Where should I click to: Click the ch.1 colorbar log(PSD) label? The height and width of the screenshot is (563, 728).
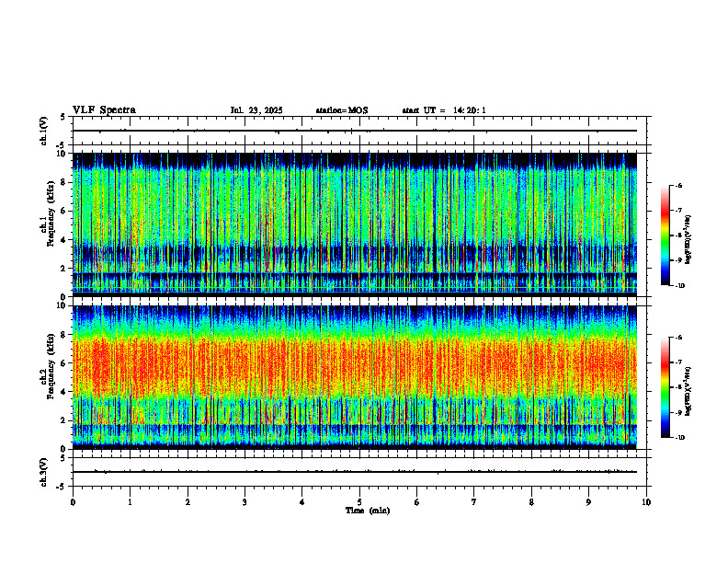click(688, 240)
